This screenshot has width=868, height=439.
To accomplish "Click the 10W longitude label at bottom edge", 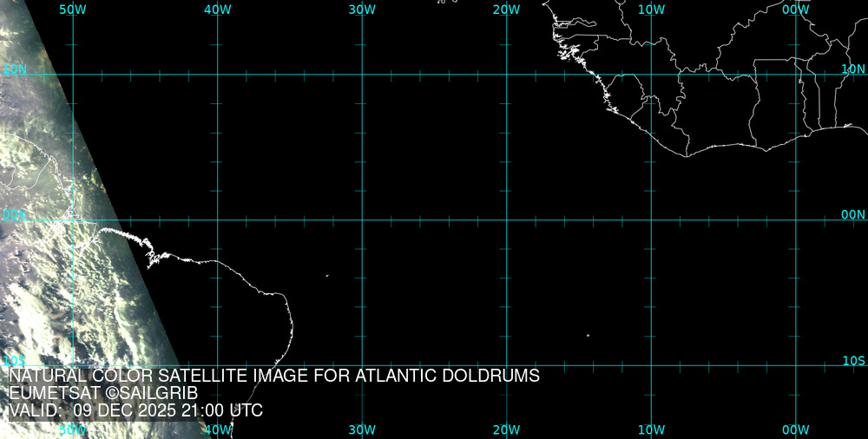I will 651,429.
